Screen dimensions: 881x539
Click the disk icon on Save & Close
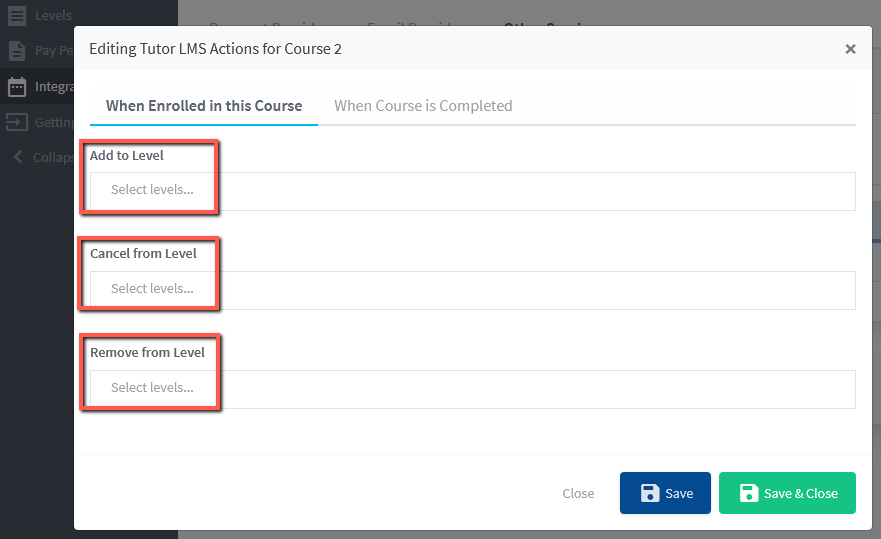click(x=749, y=493)
